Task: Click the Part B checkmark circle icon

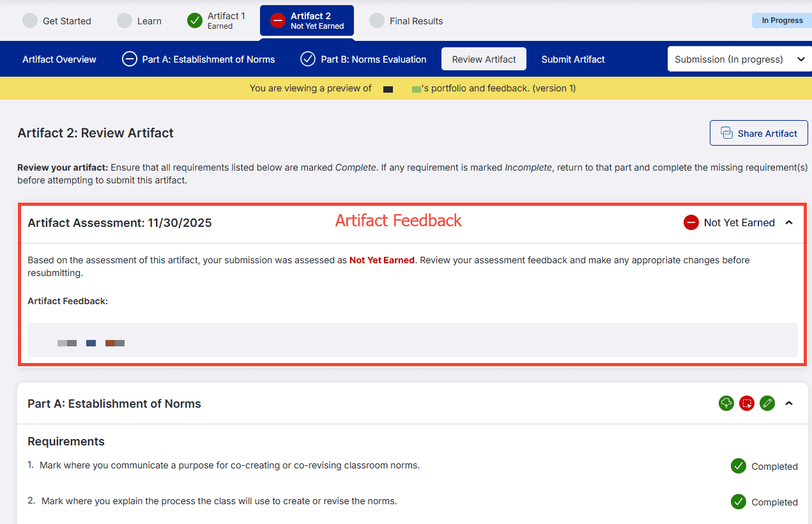Action: [x=308, y=59]
